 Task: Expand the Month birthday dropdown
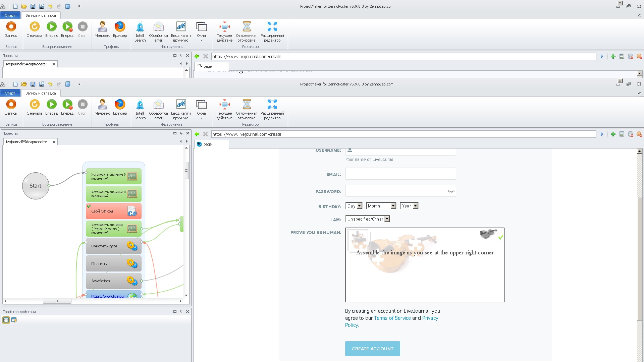[x=381, y=206]
